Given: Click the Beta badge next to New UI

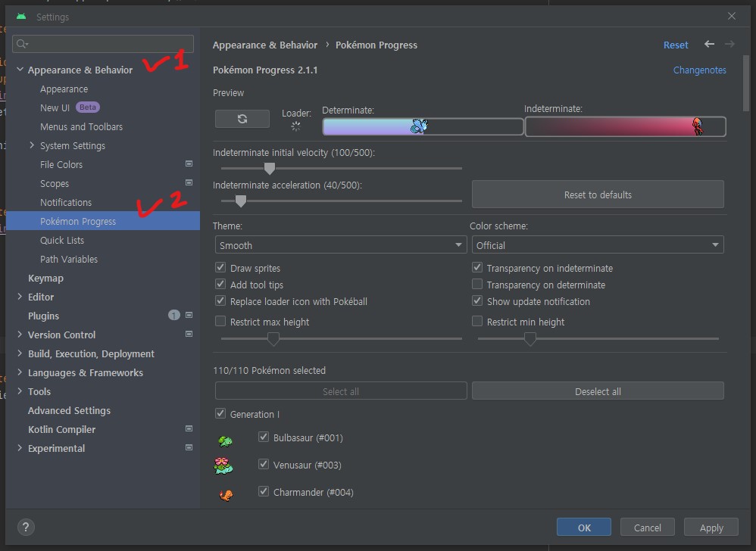Looking at the screenshot, I should point(87,107).
